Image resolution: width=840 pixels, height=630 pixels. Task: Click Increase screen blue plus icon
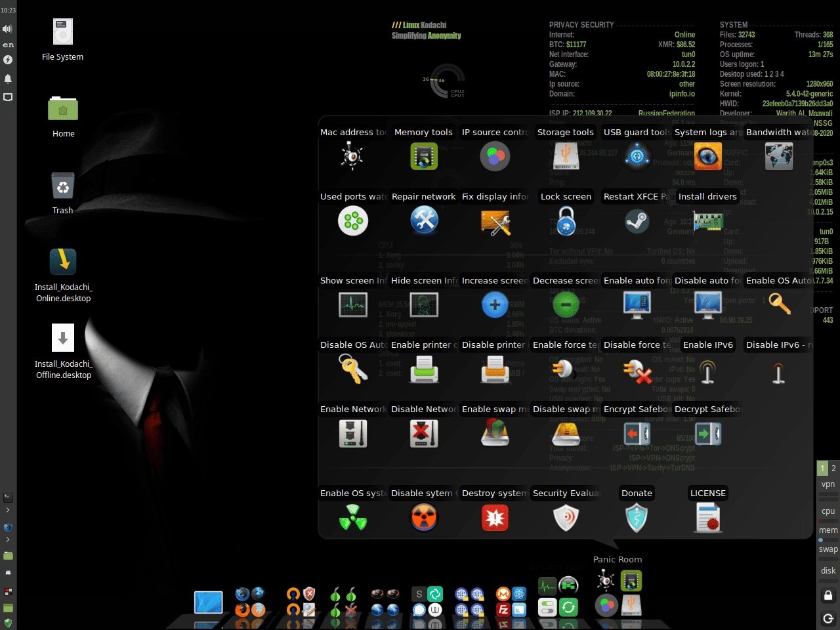point(495,304)
